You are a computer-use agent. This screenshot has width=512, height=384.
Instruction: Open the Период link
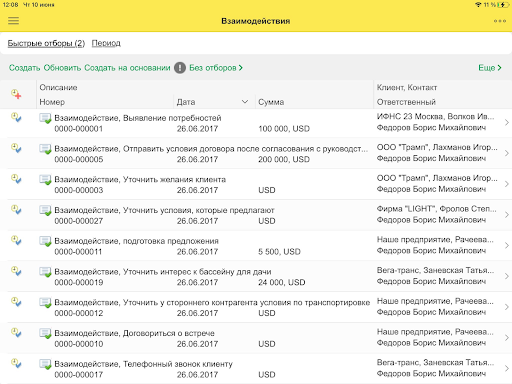106,43
